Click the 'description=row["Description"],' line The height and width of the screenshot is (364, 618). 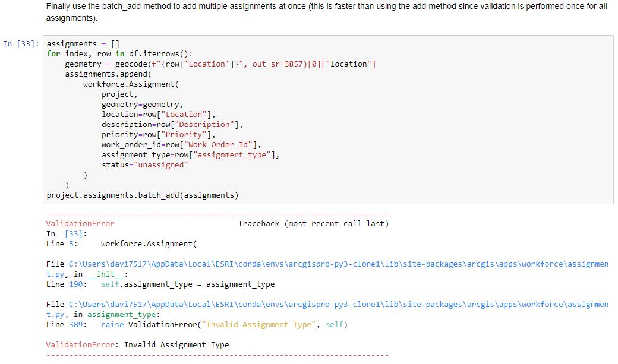pos(172,125)
